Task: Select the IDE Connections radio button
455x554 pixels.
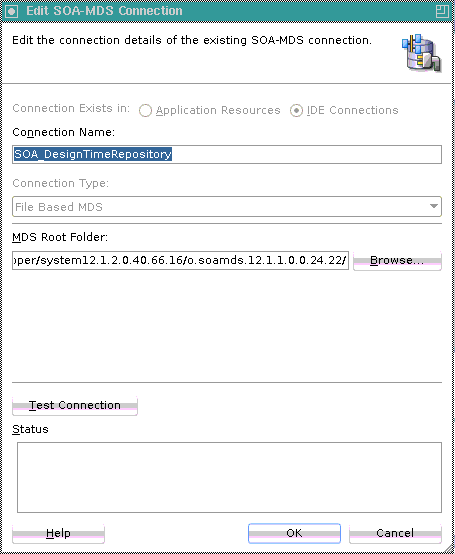Action: click(296, 111)
